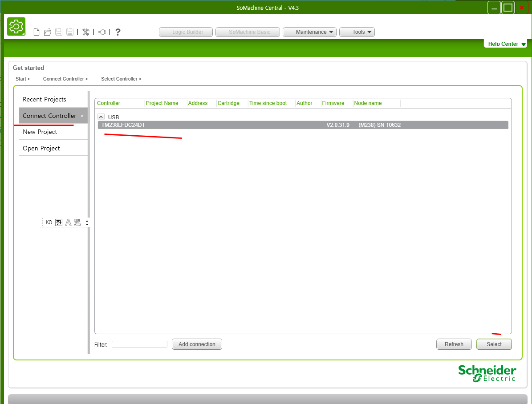Open settings with wrench and screwdriver icon
This screenshot has height=404, width=532.
point(86,32)
